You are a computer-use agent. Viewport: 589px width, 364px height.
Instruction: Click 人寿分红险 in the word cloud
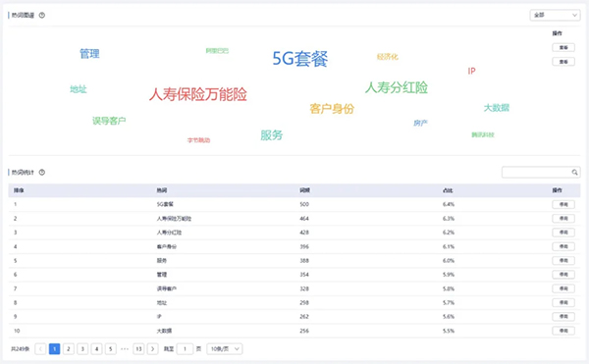point(397,87)
